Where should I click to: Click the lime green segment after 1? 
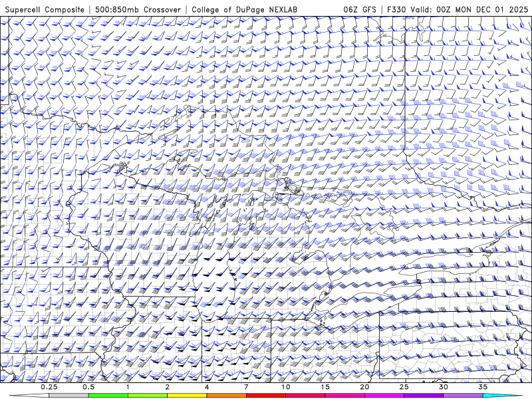point(148,396)
